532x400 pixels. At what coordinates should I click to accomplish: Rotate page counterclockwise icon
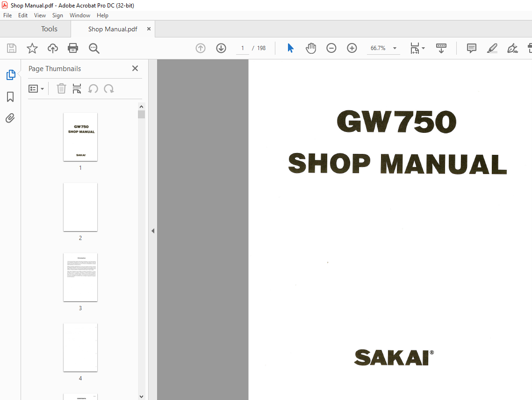(93, 88)
